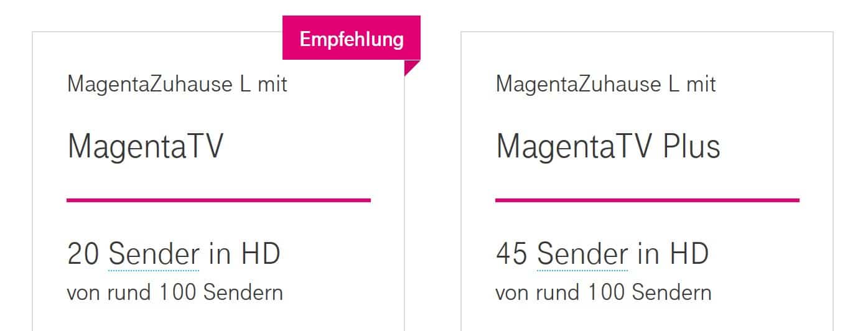Image resolution: width=868 pixels, height=331 pixels.
Task: Open the Sender link in the MagentaTV Plus card
Action: click(582, 254)
